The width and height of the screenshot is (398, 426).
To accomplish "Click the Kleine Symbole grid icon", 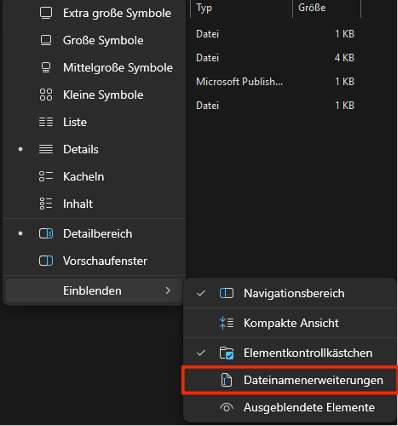I will 46,95.
